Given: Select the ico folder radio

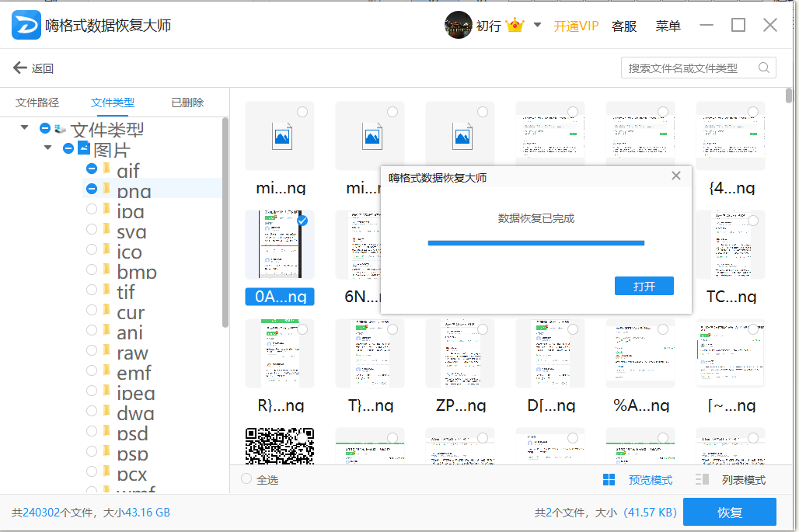Looking at the screenshot, I should [x=92, y=249].
